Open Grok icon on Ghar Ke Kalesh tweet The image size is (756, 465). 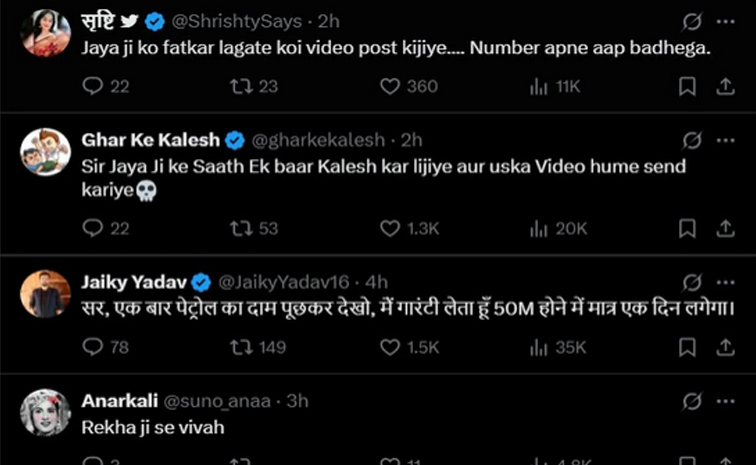coord(690,140)
